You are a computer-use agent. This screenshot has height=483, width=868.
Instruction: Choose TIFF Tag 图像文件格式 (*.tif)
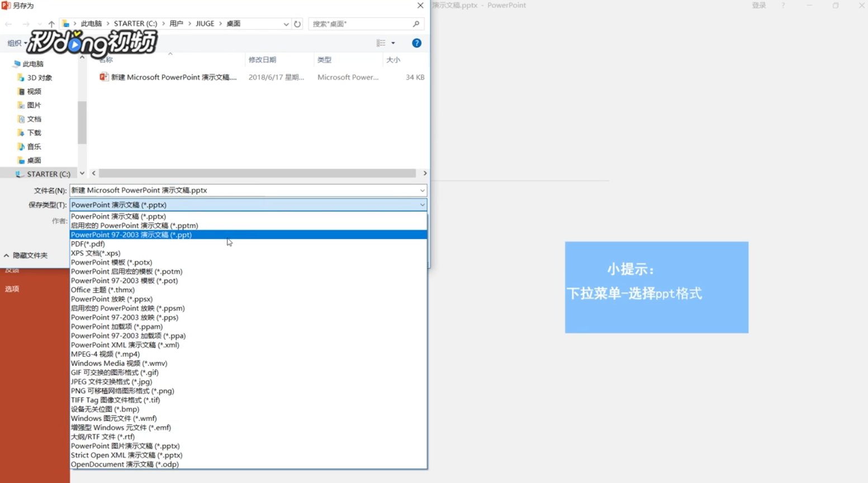click(248, 400)
